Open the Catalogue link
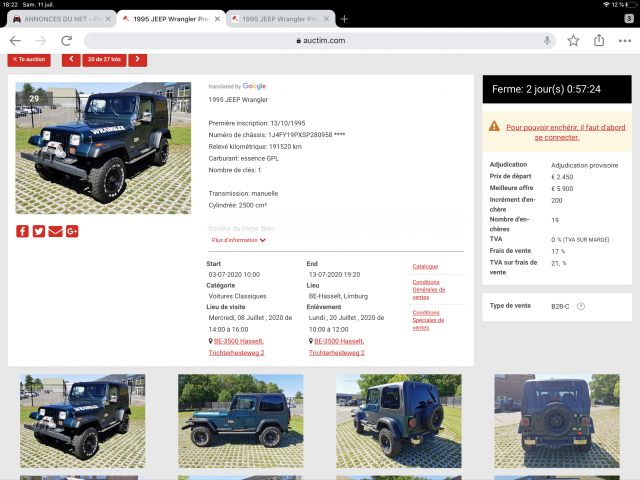Viewport: 640px width, 480px height. point(425,267)
